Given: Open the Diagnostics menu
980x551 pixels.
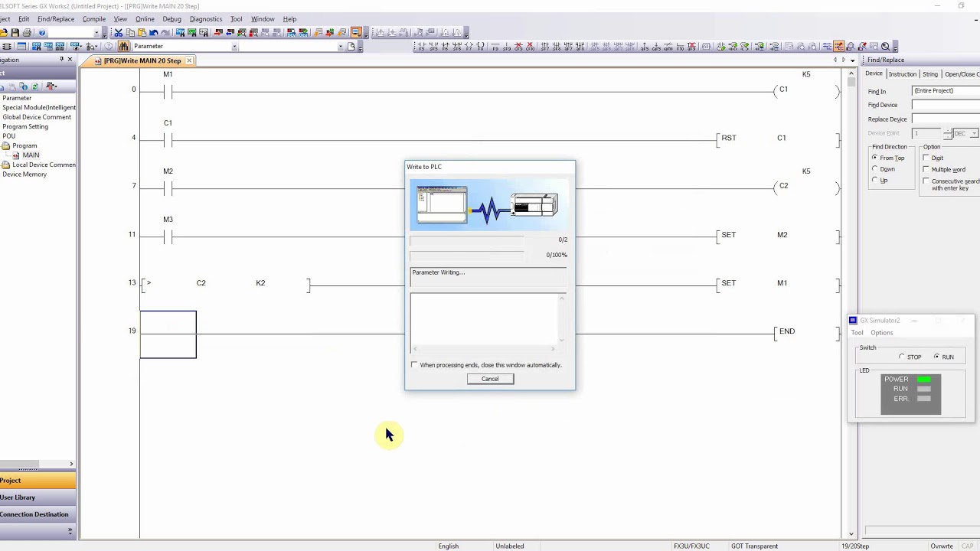Looking at the screenshot, I should tap(206, 19).
